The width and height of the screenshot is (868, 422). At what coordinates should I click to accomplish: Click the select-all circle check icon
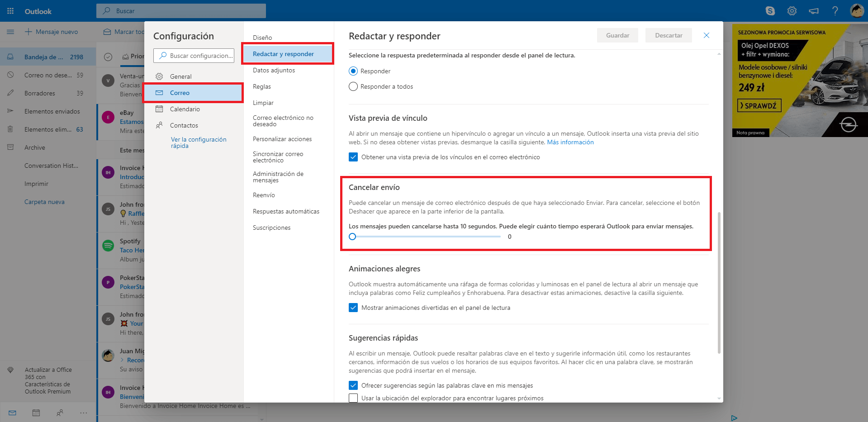click(x=108, y=57)
